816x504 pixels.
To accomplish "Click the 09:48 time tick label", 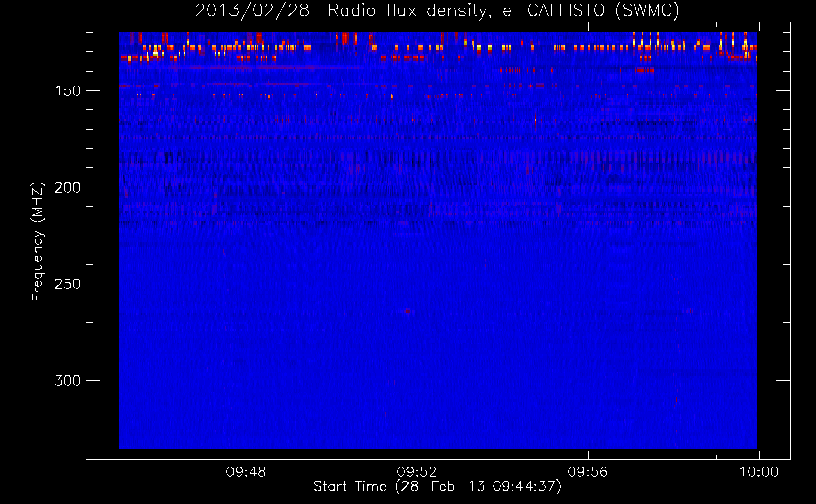I will [x=246, y=472].
